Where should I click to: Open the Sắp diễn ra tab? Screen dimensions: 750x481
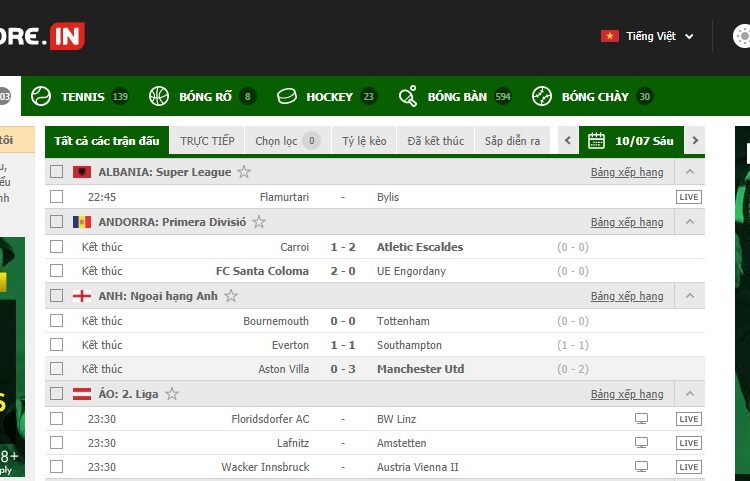tap(512, 141)
